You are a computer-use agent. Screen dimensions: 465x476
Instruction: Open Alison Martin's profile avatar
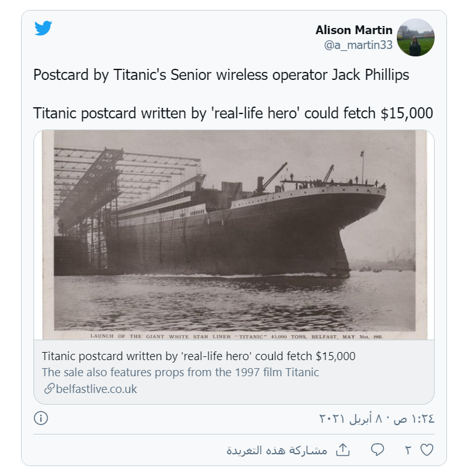[x=415, y=37]
